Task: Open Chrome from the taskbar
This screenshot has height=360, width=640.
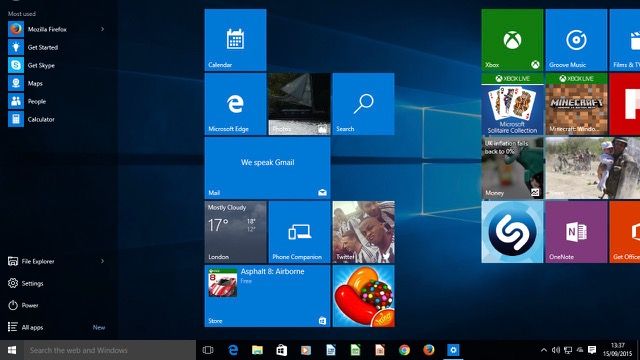Action: coord(404,350)
